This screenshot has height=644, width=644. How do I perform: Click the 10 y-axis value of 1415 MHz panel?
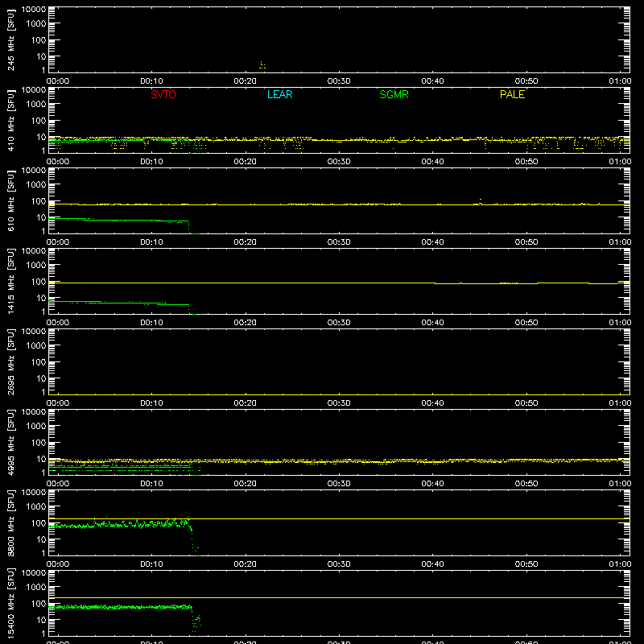pyautogui.click(x=41, y=298)
